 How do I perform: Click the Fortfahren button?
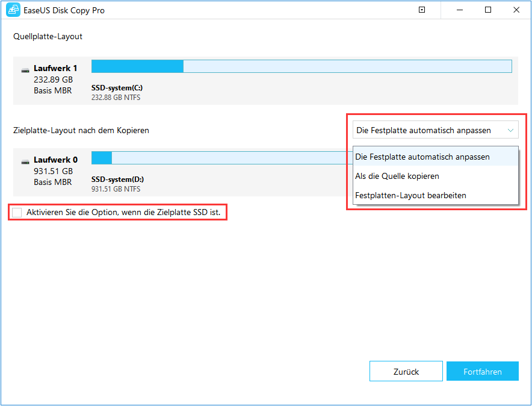click(483, 372)
